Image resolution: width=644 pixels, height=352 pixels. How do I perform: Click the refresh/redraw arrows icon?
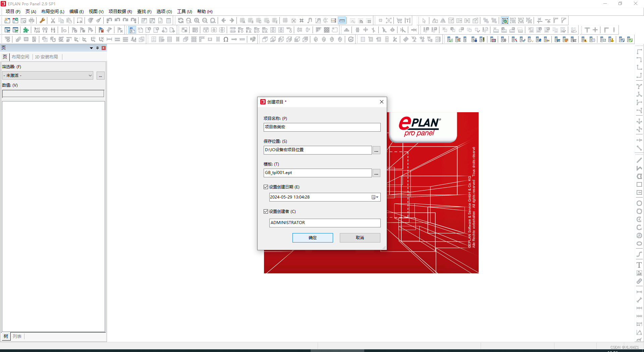181,20
